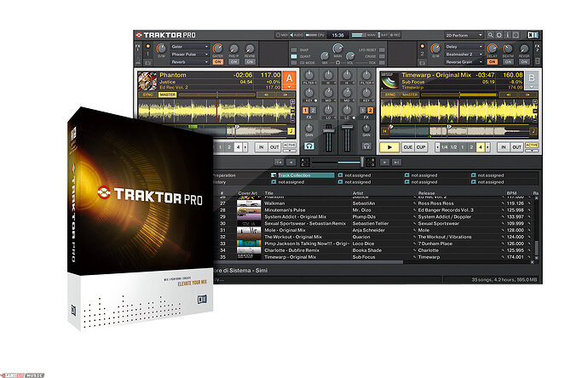Toggle Deck A MASTER button
The height and width of the screenshot is (378, 588).
point(167,94)
